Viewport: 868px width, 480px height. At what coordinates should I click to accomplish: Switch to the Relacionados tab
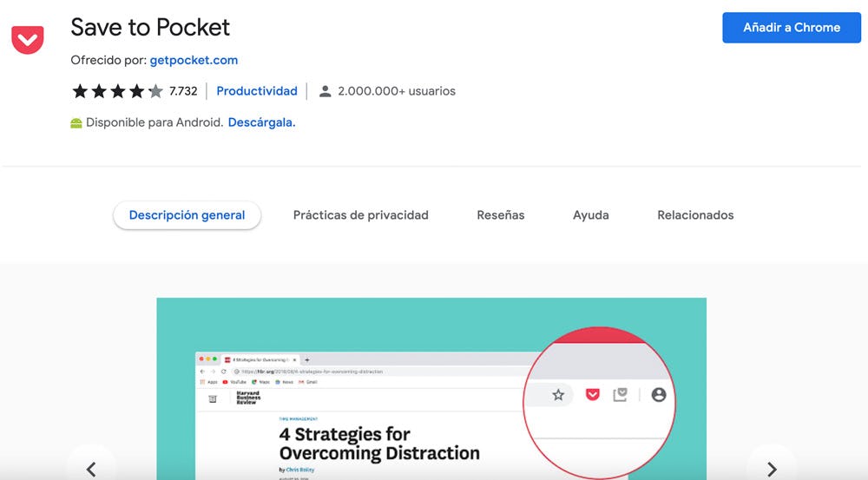point(695,214)
